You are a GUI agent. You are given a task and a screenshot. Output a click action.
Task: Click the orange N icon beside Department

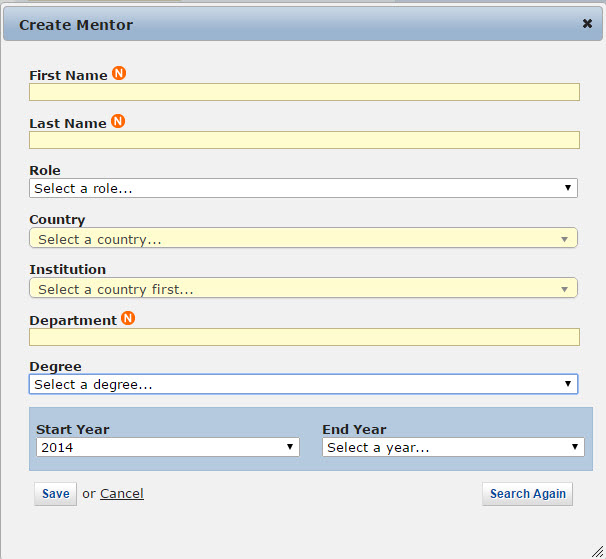click(x=128, y=319)
